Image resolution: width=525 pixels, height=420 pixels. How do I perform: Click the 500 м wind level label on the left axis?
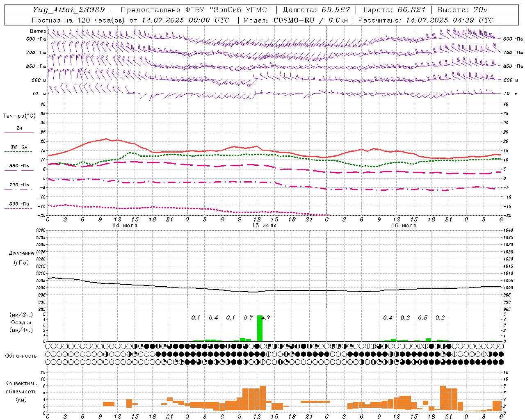coord(39,80)
